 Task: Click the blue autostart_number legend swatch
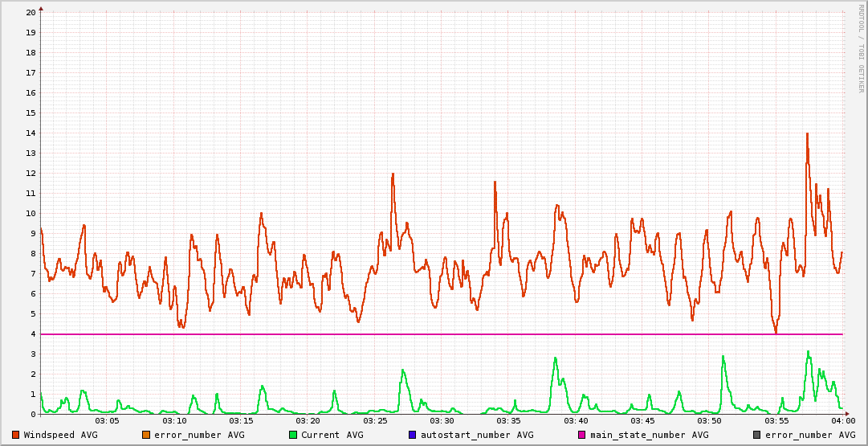413,435
